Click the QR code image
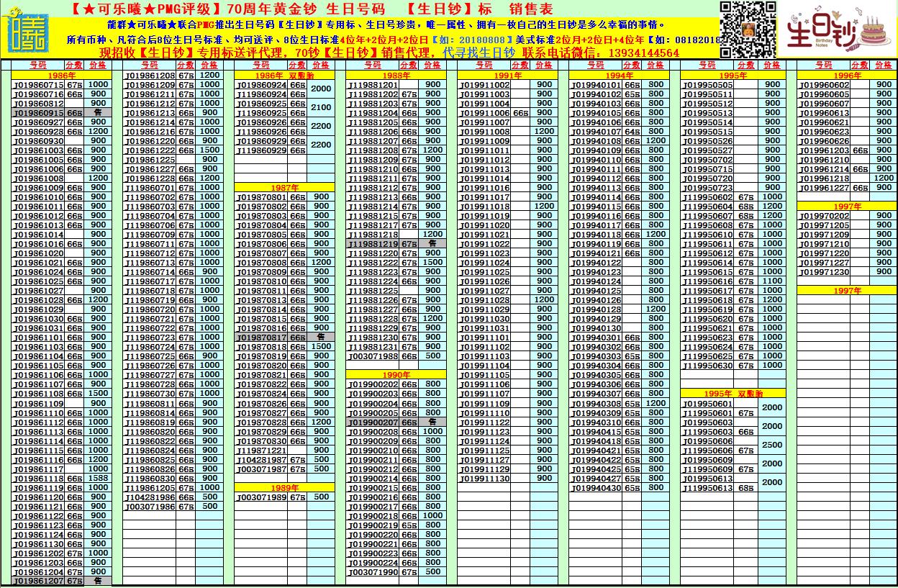This screenshot has height=588, width=898. (748, 30)
